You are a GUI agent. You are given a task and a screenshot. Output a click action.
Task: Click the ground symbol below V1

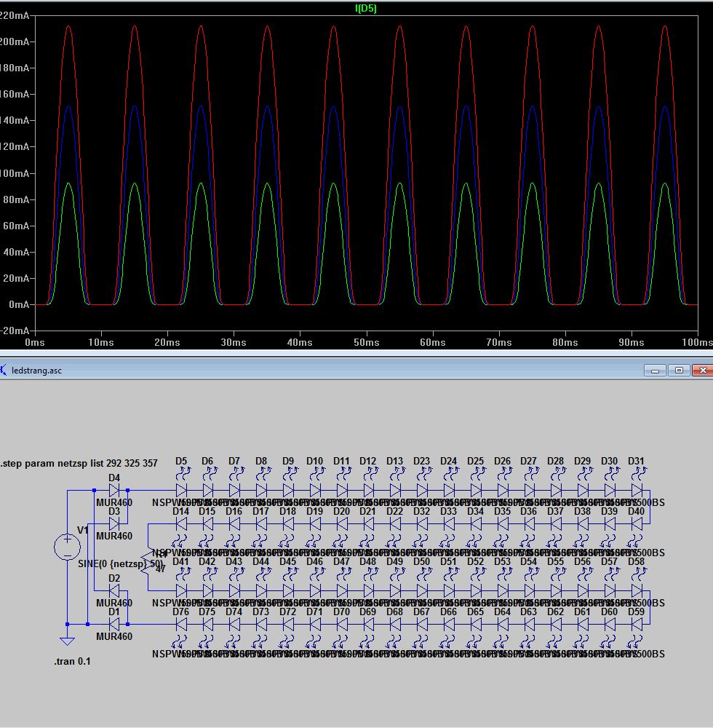tap(67, 641)
